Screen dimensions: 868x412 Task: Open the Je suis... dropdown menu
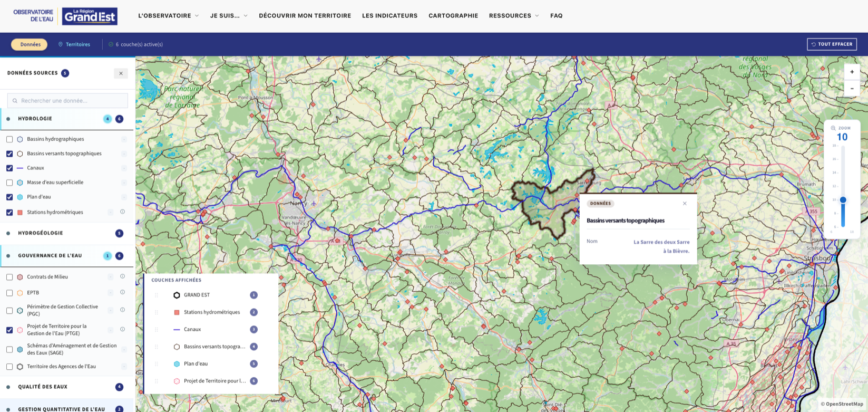(229, 16)
